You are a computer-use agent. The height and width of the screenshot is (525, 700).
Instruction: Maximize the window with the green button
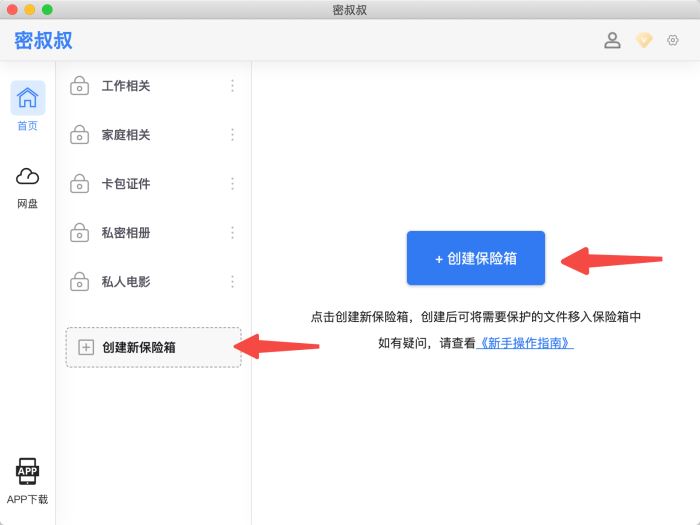[x=47, y=9]
